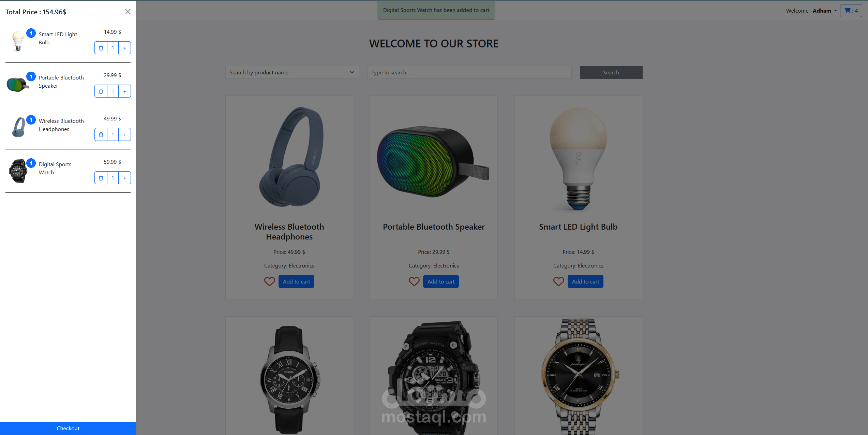Click the Digital Sports Watch cart thumbnail
The width and height of the screenshot is (868, 435).
[x=18, y=171]
